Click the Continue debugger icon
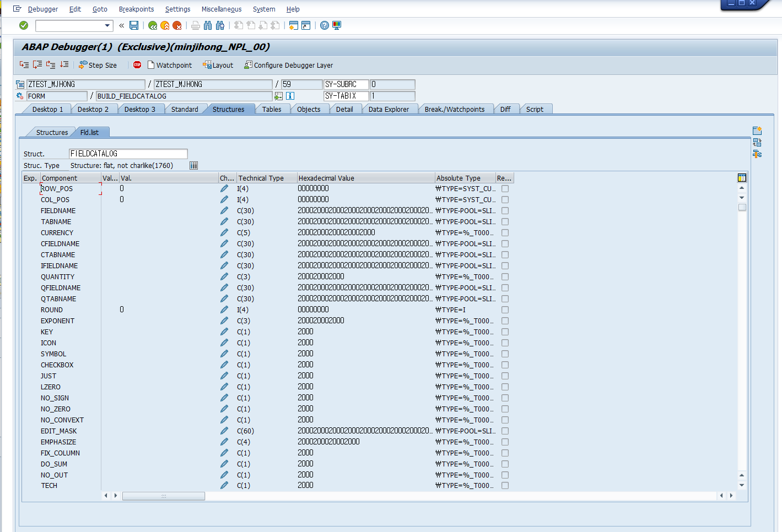 point(64,64)
